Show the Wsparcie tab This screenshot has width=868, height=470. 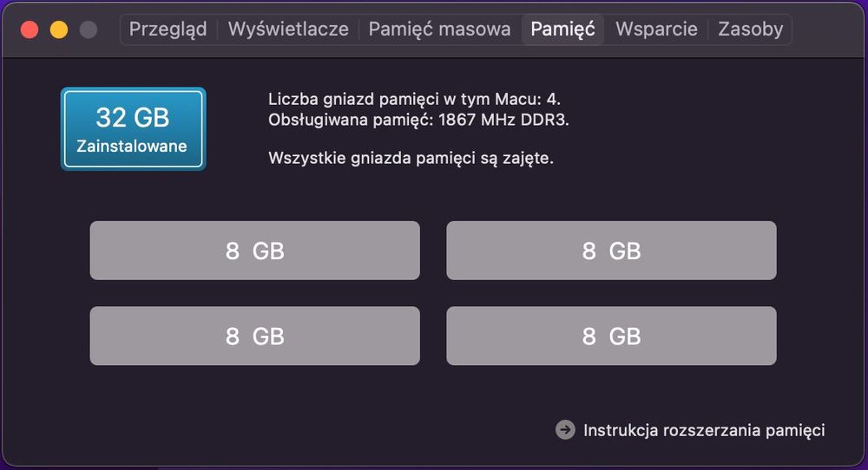[656, 29]
